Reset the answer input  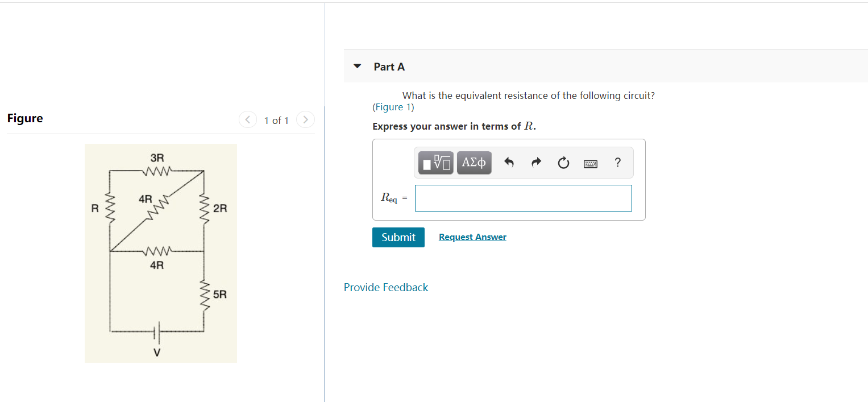tap(563, 163)
